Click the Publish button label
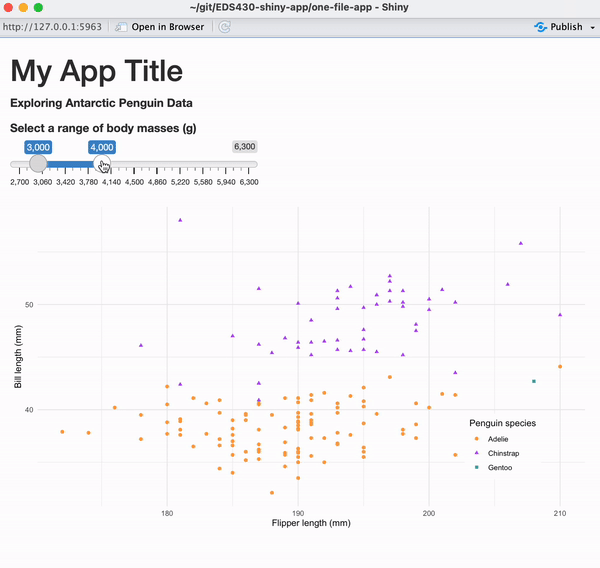The width and height of the screenshot is (600, 568). 566,27
